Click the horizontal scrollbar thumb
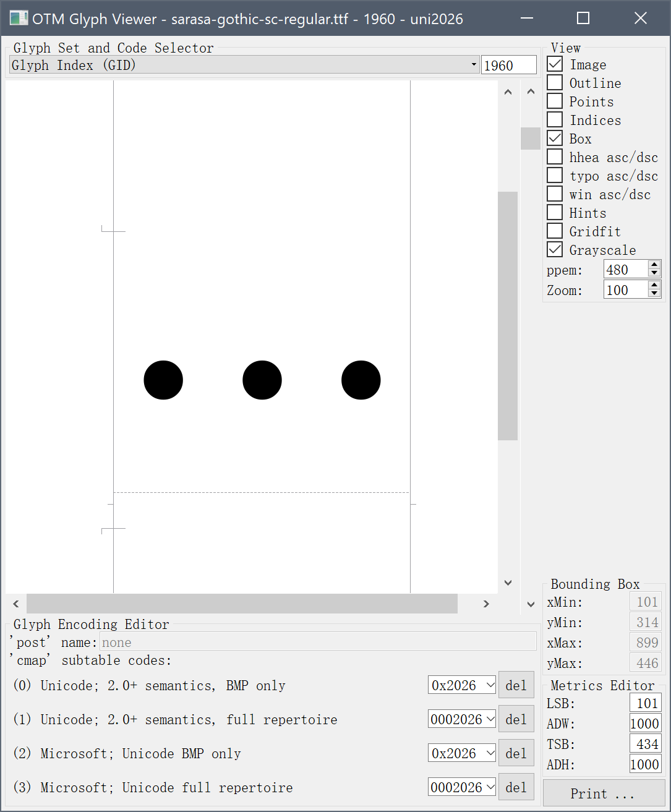 coord(242,604)
